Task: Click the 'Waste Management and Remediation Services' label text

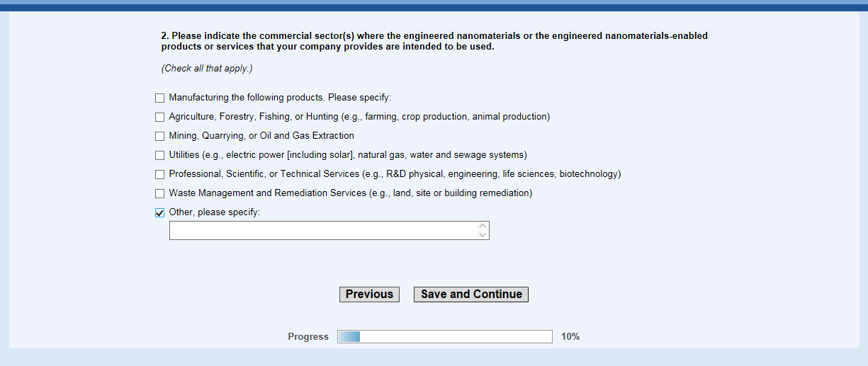Action: pyautogui.click(x=350, y=193)
